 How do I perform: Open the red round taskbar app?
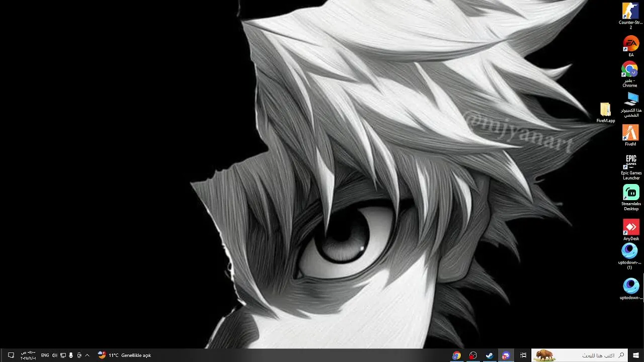[473, 355]
